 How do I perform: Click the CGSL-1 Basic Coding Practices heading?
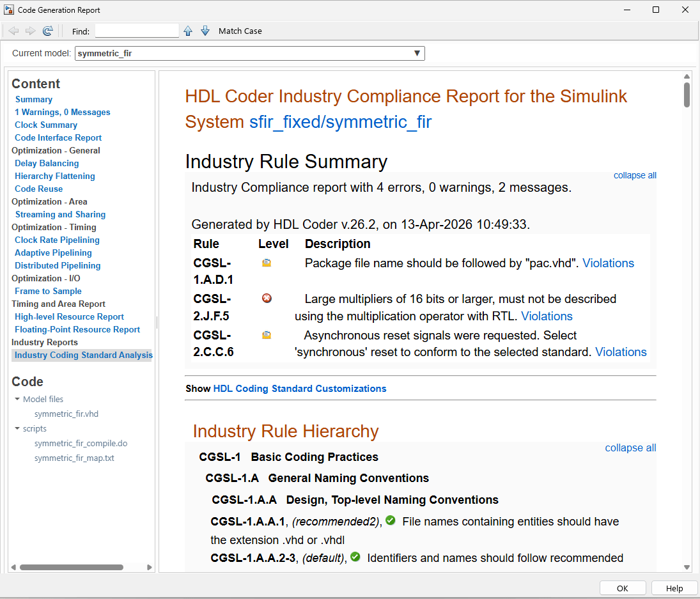tap(288, 456)
